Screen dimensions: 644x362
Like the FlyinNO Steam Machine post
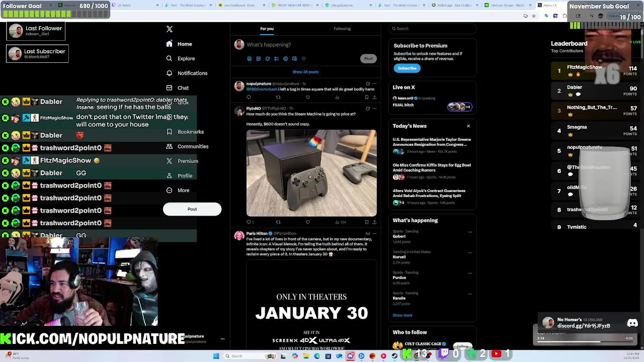point(307,222)
